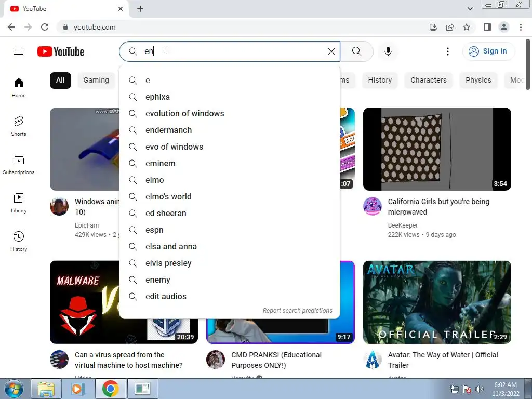532x399 pixels.
Task: Pick the 'elmo' suggestion
Action: (230, 180)
